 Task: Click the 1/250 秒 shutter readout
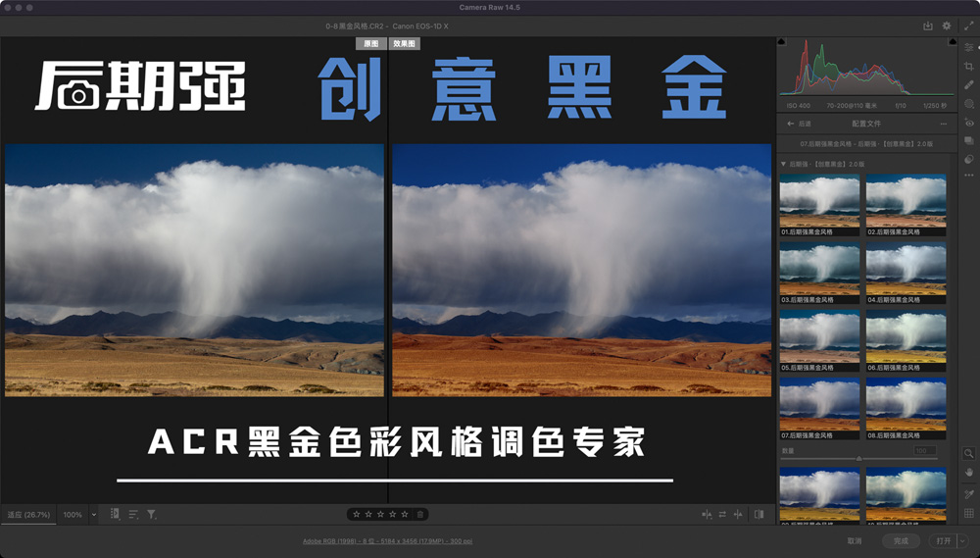click(935, 106)
